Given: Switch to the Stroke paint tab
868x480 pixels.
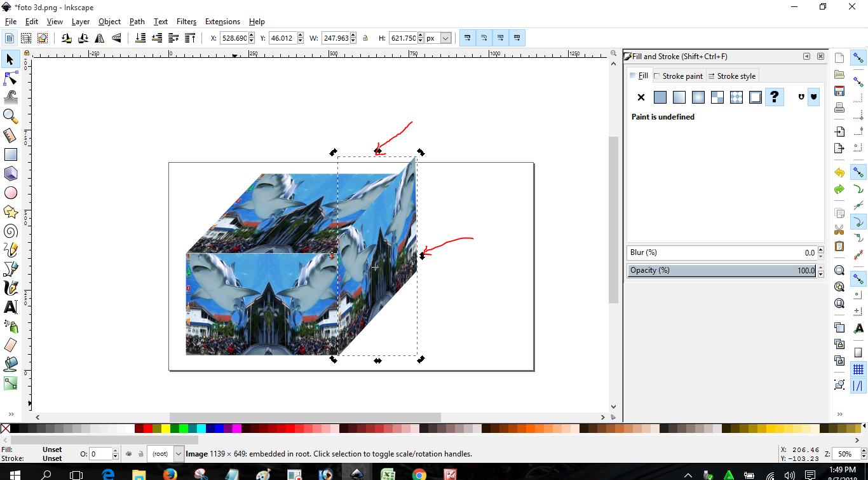Looking at the screenshot, I should pyautogui.click(x=679, y=76).
